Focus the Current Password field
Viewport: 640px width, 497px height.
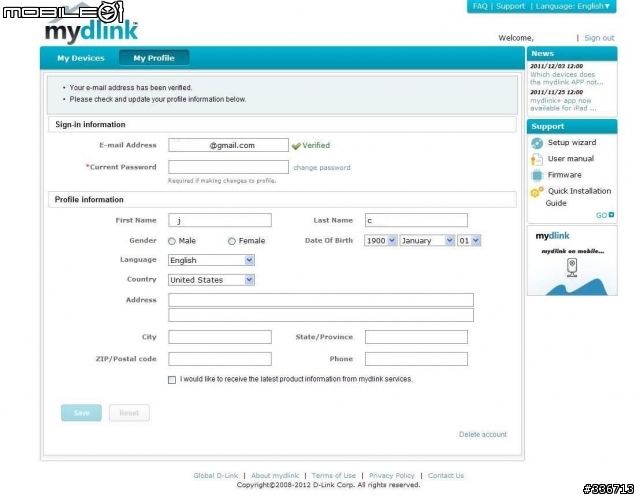click(228, 167)
